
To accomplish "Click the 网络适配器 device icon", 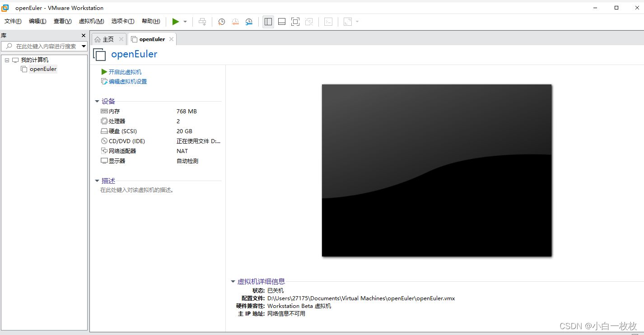I will [x=104, y=151].
